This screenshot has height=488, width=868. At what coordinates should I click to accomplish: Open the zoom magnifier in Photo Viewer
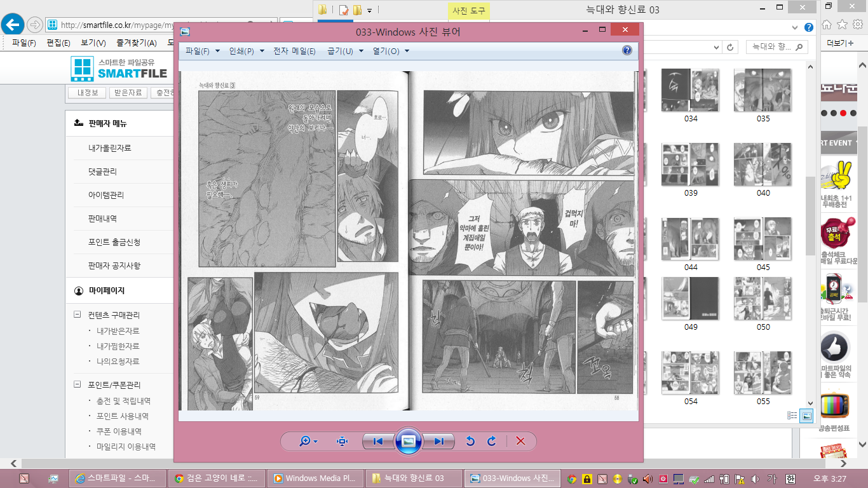308,441
